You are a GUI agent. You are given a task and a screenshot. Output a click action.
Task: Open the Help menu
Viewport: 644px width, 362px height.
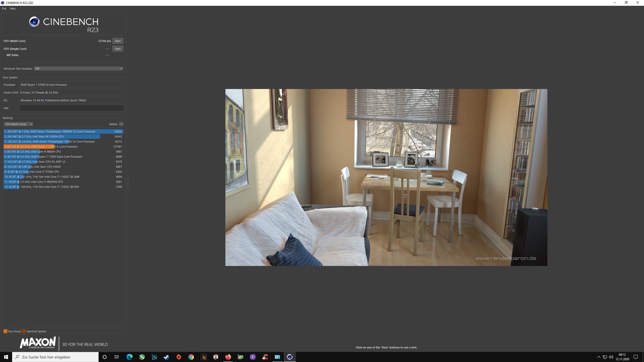(x=13, y=9)
